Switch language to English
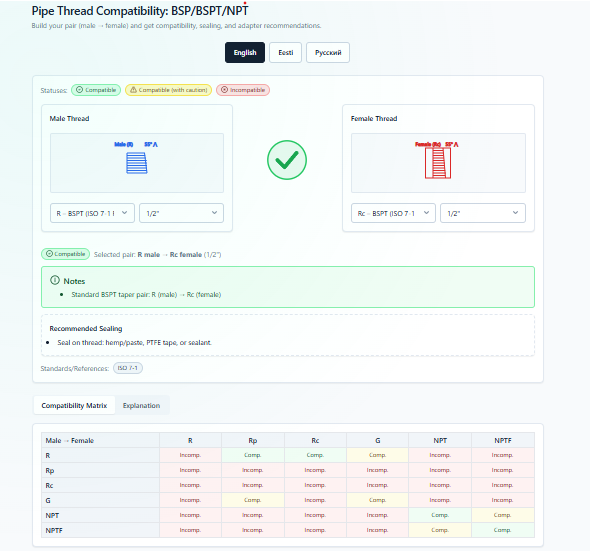Image resolution: width=590 pixels, height=551 pixels. pos(245,52)
